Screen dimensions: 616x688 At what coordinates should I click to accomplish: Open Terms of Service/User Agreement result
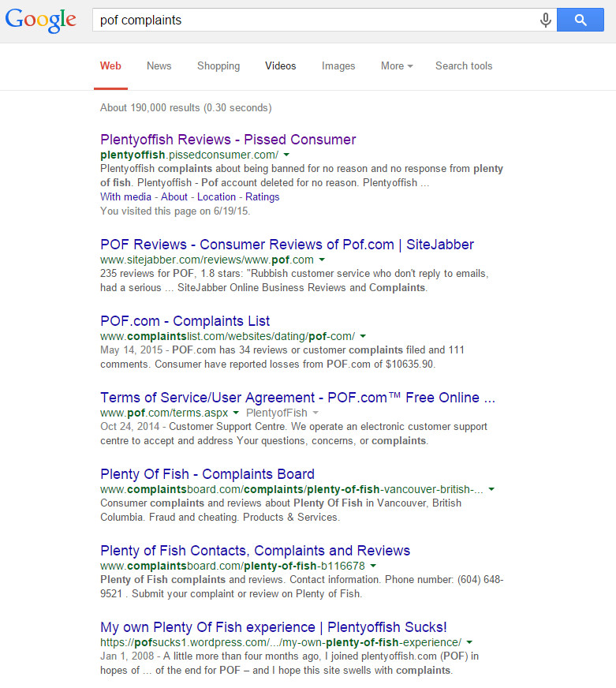pyautogui.click(x=297, y=397)
